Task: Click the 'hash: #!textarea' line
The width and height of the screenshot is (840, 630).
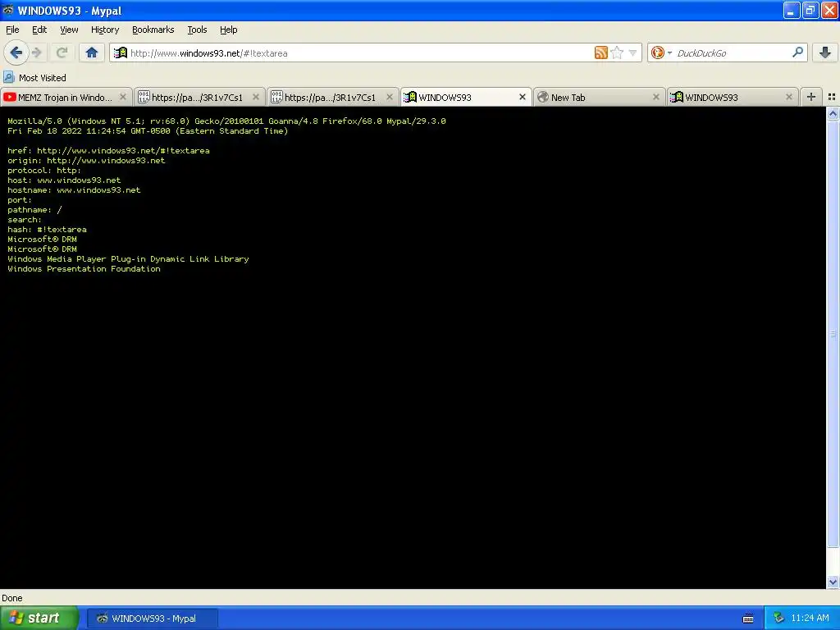Action: (x=47, y=230)
